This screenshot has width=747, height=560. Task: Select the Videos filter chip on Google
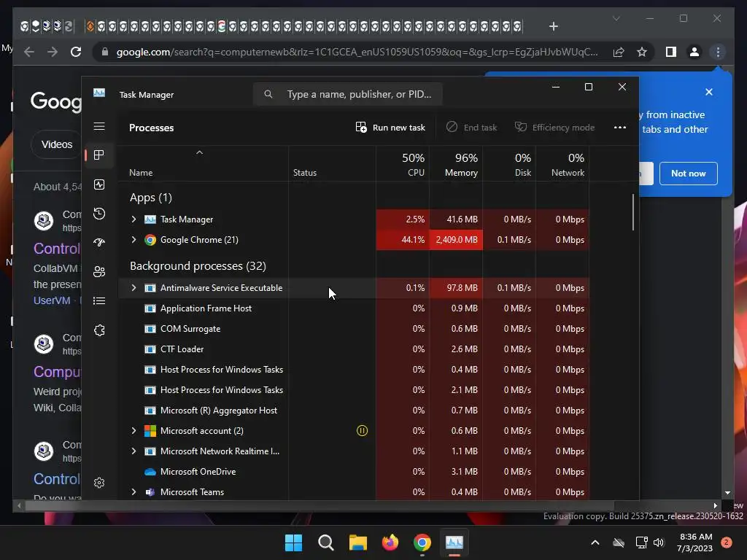pyautogui.click(x=57, y=144)
